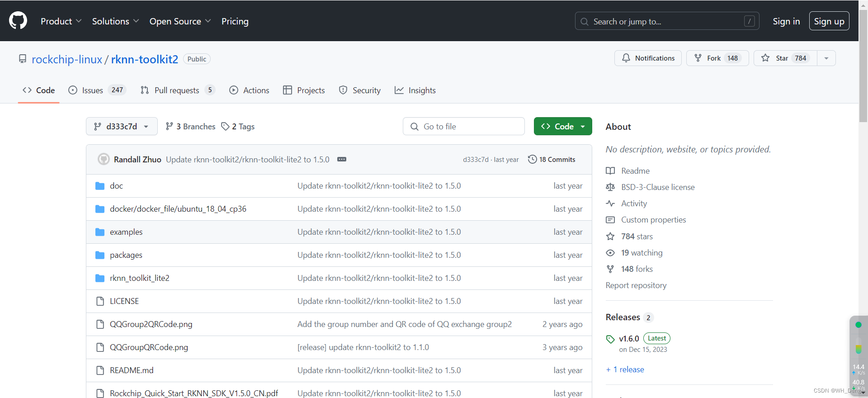Click the Sign up button

pos(829,21)
